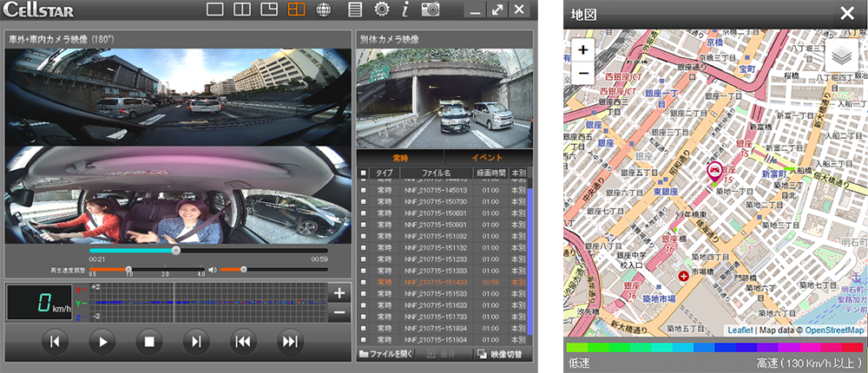Zoom out G-sensor graph with minus button
The image size is (868, 373).
(339, 312)
